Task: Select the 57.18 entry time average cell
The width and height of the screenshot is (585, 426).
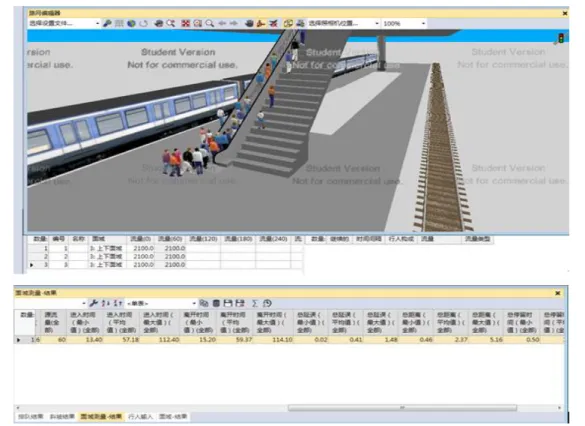Action: coord(122,339)
